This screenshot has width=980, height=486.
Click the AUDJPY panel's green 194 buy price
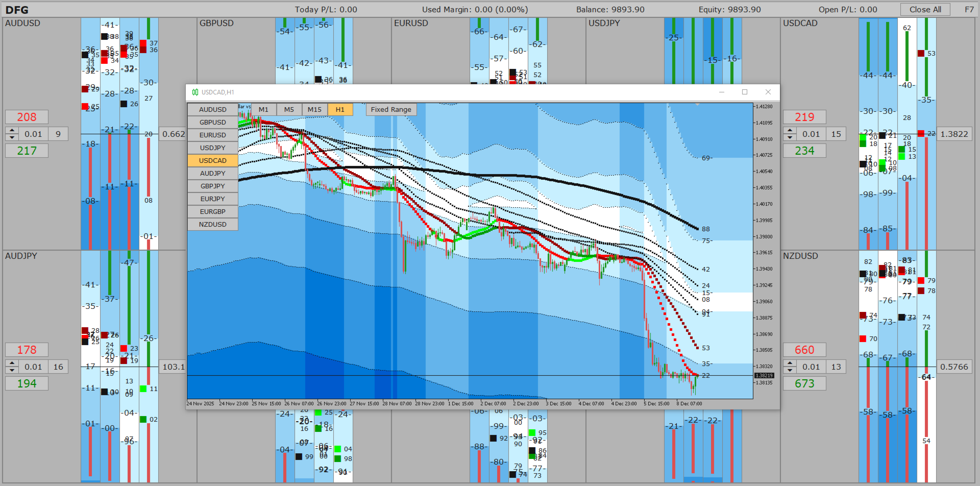point(27,383)
